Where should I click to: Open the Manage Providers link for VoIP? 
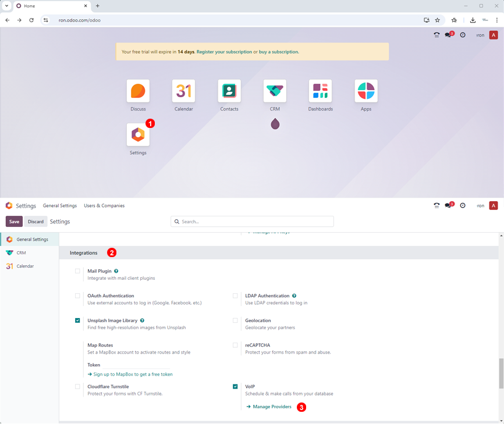(x=271, y=407)
